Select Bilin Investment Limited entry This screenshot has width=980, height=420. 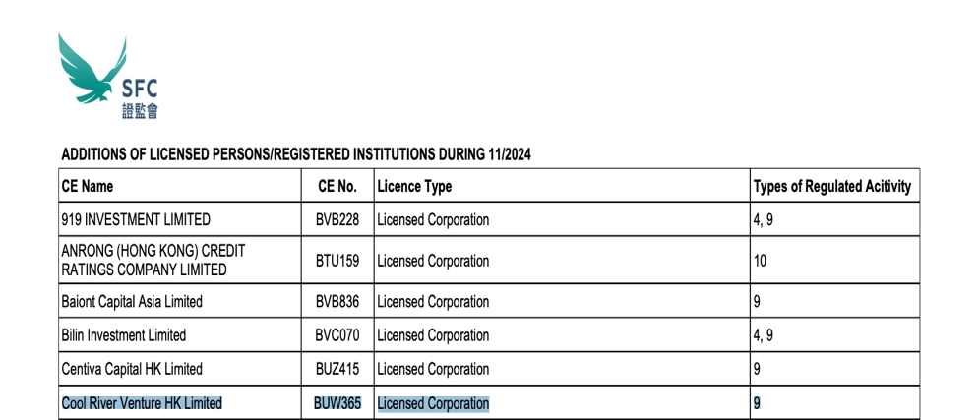pos(124,335)
